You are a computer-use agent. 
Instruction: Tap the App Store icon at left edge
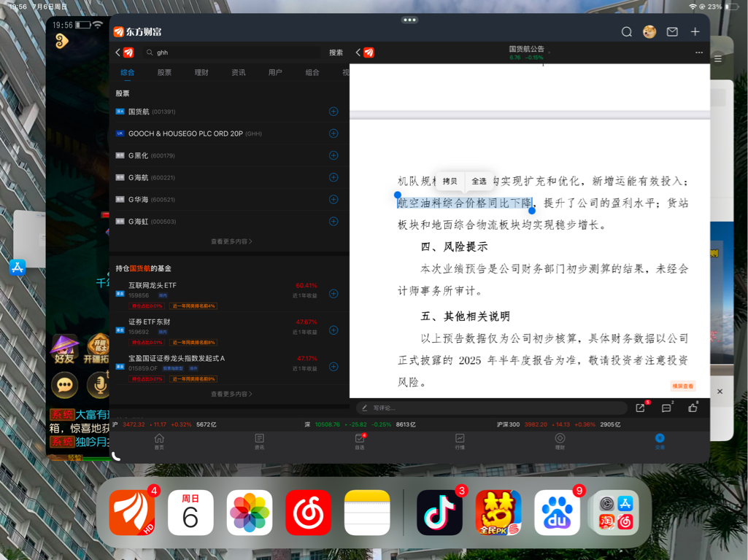[18, 268]
